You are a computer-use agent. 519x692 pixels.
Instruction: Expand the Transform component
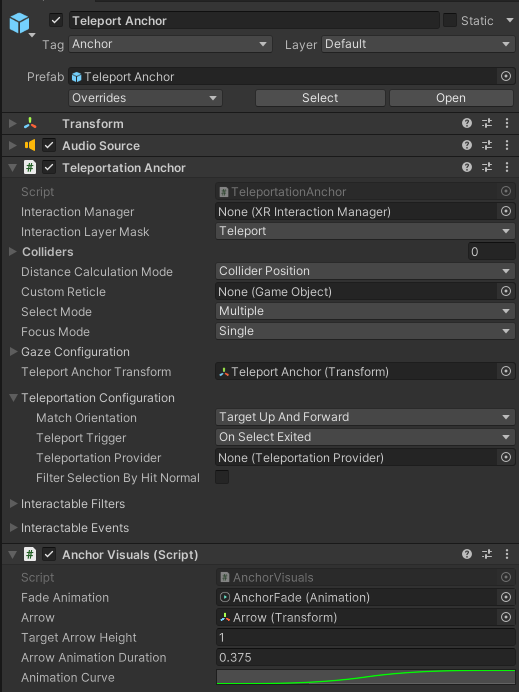pyautogui.click(x=13, y=124)
